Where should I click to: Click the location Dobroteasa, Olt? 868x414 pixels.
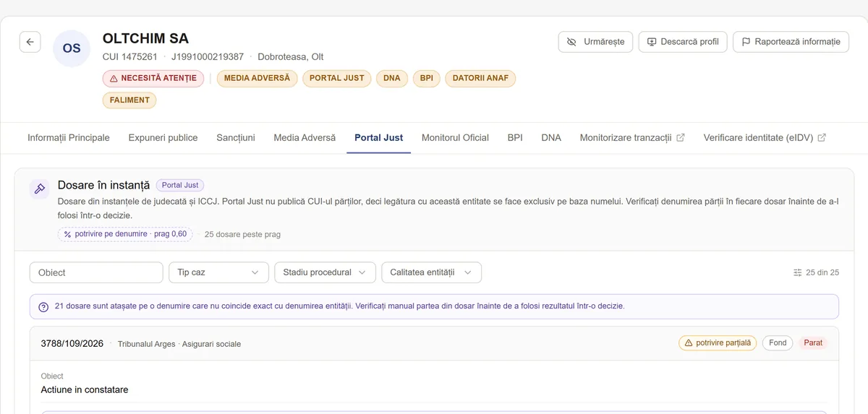[291, 56]
